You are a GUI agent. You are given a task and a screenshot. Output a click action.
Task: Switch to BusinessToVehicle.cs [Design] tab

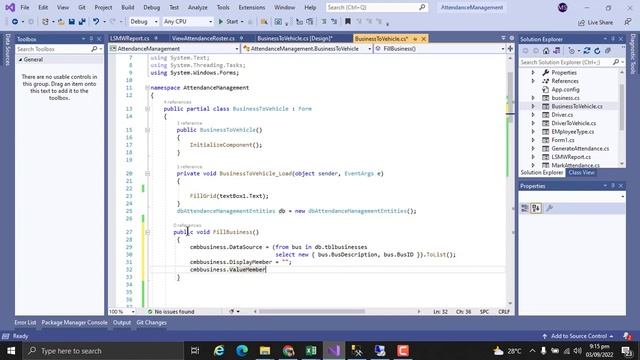pos(295,38)
